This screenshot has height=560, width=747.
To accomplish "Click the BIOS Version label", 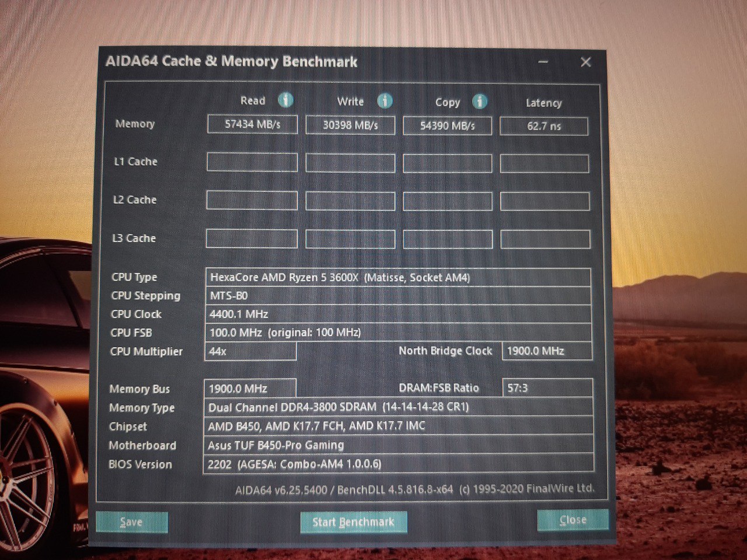I will pyautogui.click(x=140, y=464).
